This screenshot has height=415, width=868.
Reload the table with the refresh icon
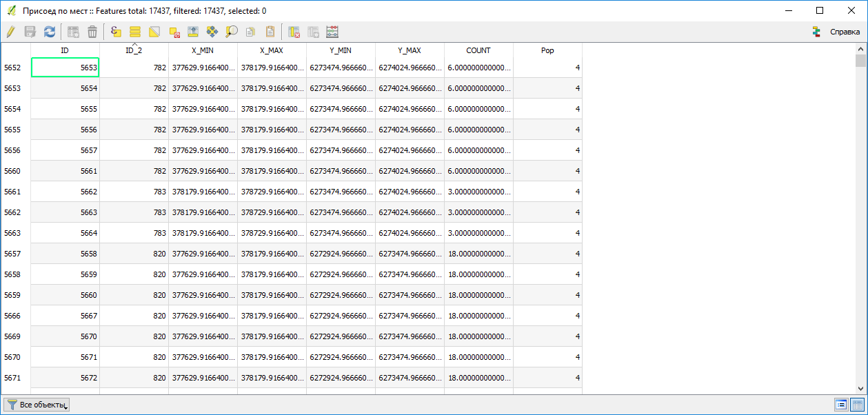tap(50, 32)
